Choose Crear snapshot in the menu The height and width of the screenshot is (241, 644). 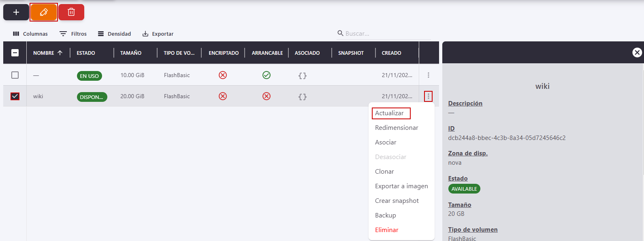(397, 201)
